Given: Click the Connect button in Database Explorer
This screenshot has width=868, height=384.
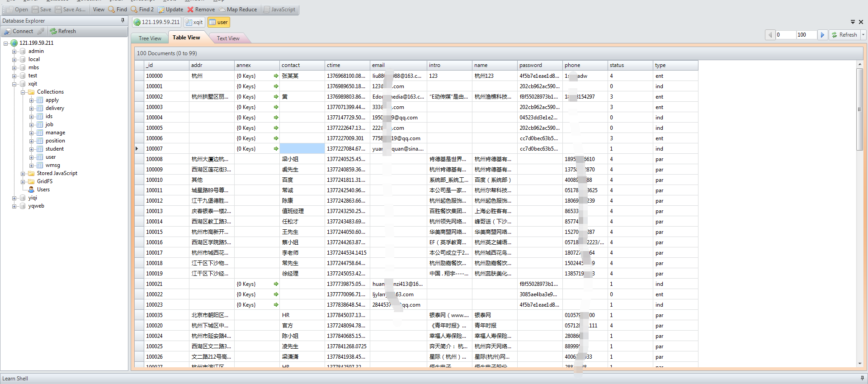Looking at the screenshot, I should [19, 31].
